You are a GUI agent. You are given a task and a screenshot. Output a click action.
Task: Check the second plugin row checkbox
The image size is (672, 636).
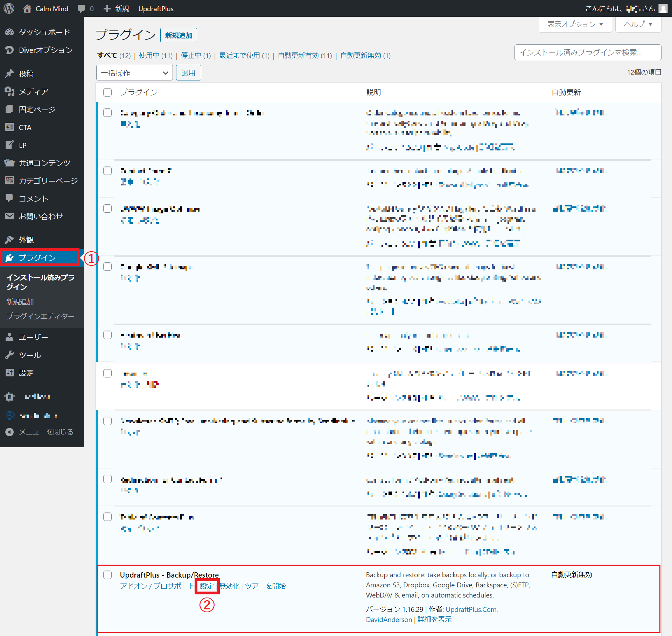(x=107, y=171)
